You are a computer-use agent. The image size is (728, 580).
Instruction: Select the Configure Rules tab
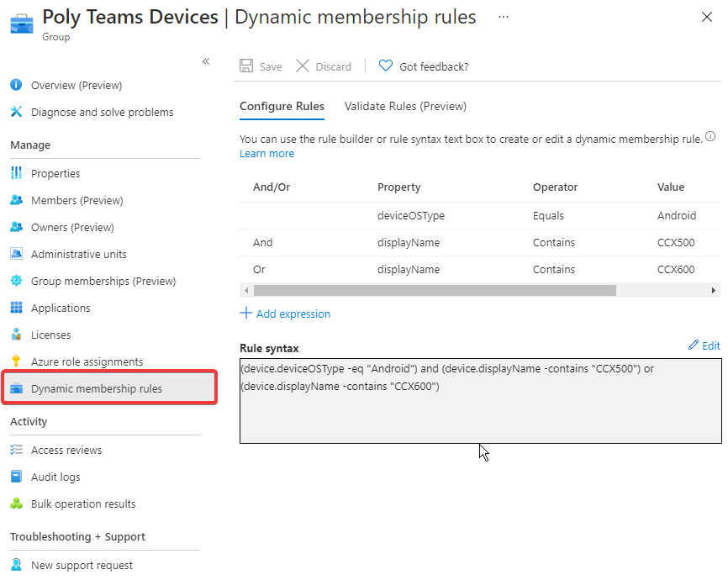point(282,107)
